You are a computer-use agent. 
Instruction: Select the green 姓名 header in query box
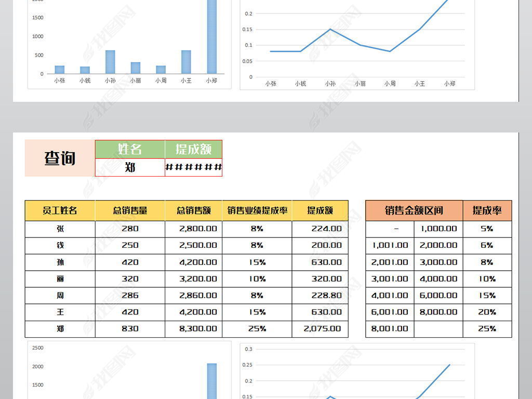tap(130, 149)
